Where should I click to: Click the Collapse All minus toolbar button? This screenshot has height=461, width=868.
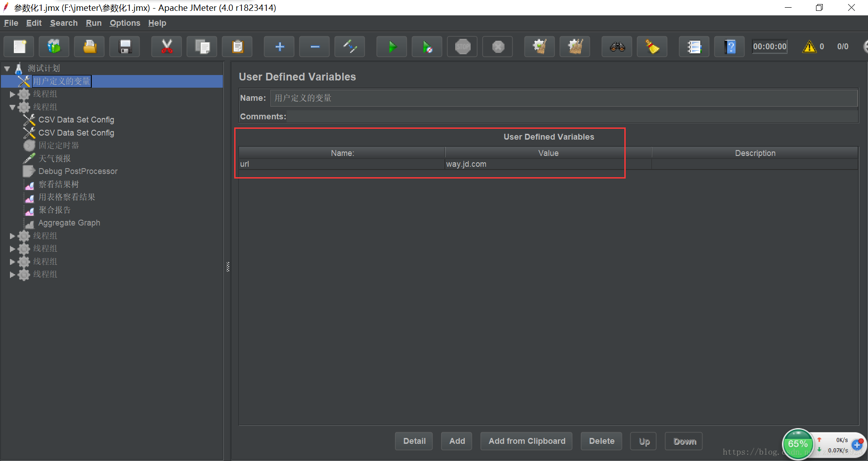[315, 47]
